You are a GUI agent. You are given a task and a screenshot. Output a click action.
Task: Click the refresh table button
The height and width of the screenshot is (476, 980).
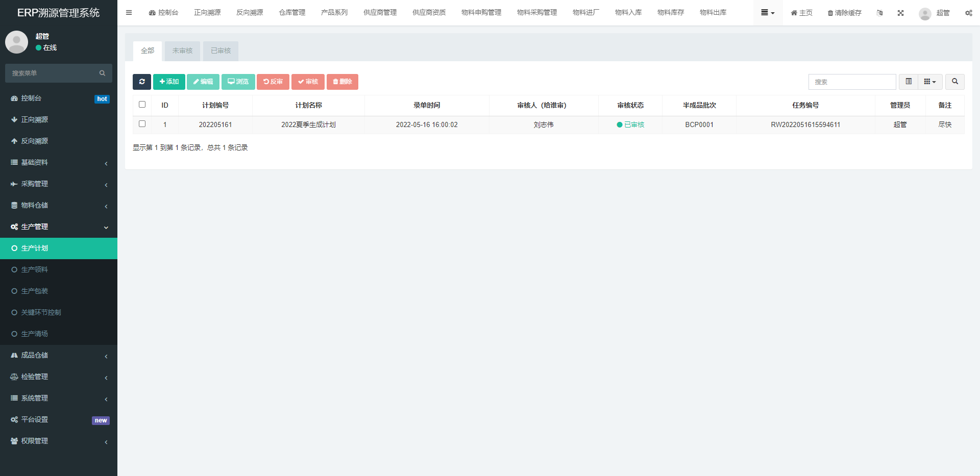142,82
